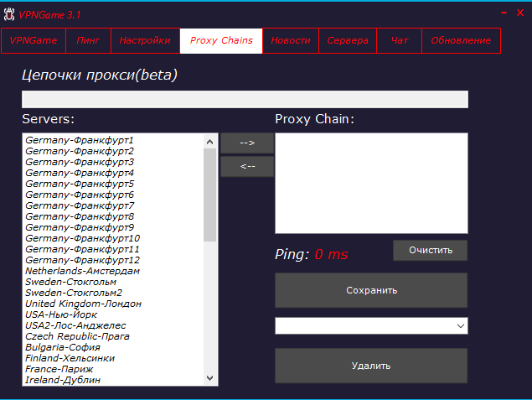Viewport: 532px width, 400px height.
Task: Click the Сохранить button
Action: point(371,290)
